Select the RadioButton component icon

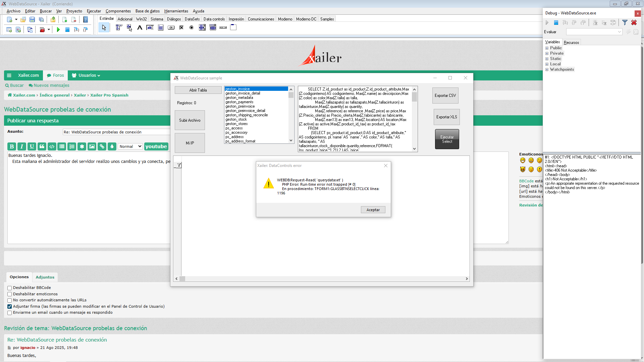coord(192,27)
